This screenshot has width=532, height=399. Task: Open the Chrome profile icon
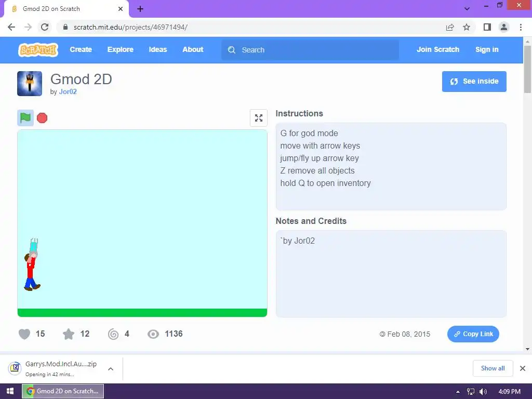pos(504,27)
